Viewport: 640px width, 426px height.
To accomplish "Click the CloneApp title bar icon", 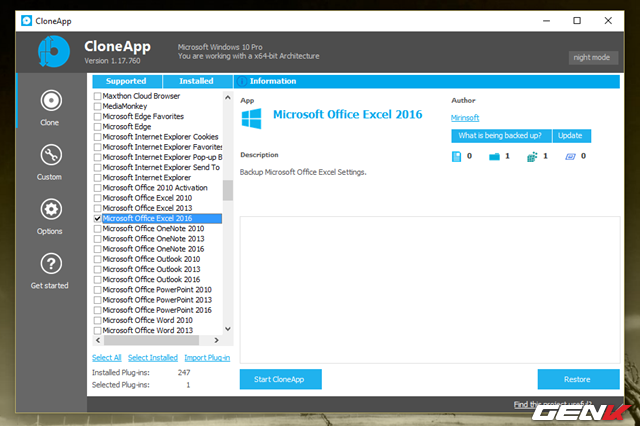I will pos(27,20).
